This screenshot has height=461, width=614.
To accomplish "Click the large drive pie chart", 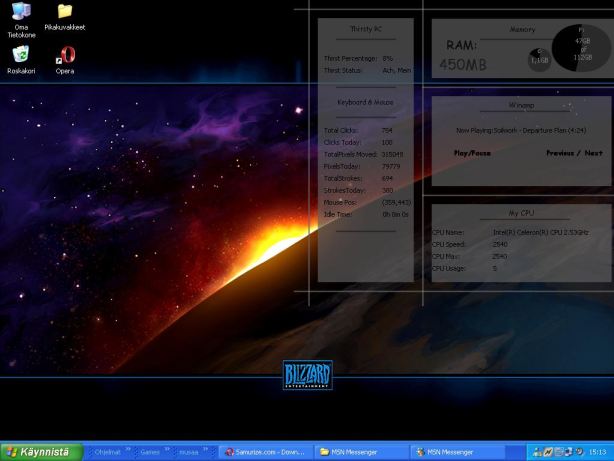I will pos(581,48).
